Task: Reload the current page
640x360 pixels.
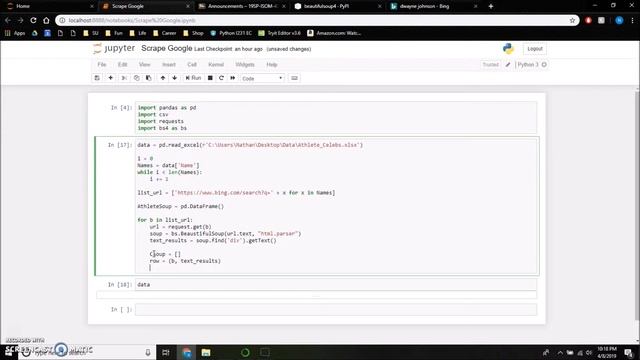Action: point(33,20)
